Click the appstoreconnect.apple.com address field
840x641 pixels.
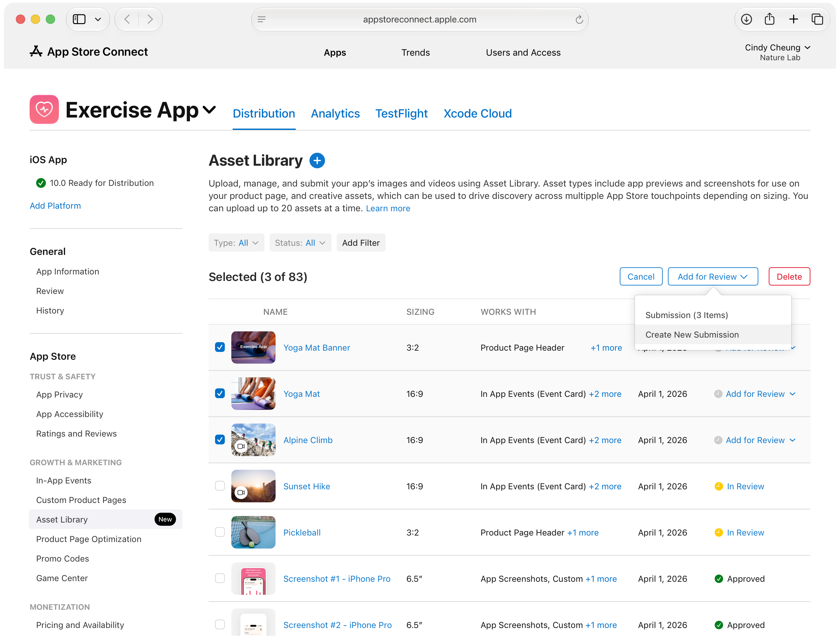419,19
